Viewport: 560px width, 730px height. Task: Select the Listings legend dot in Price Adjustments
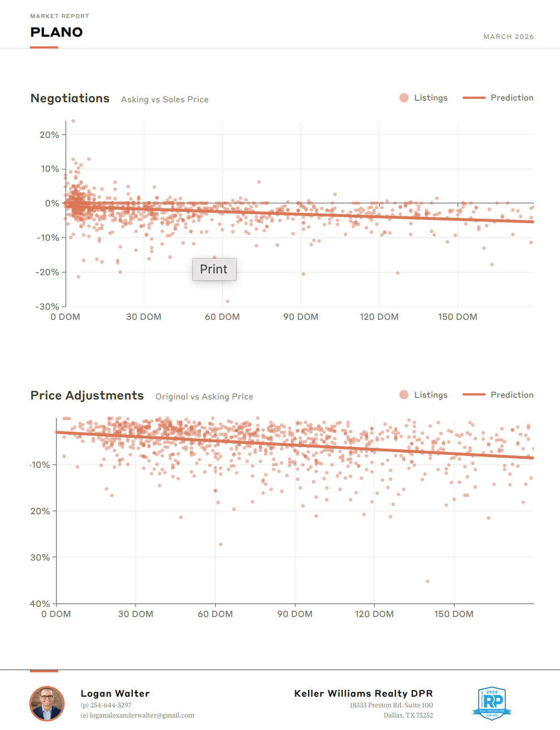click(404, 395)
